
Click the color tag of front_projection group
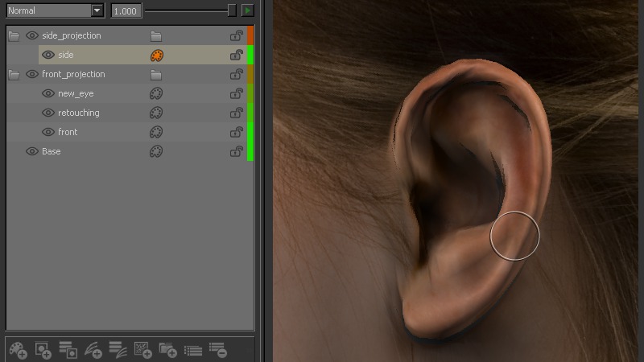pos(250,74)
